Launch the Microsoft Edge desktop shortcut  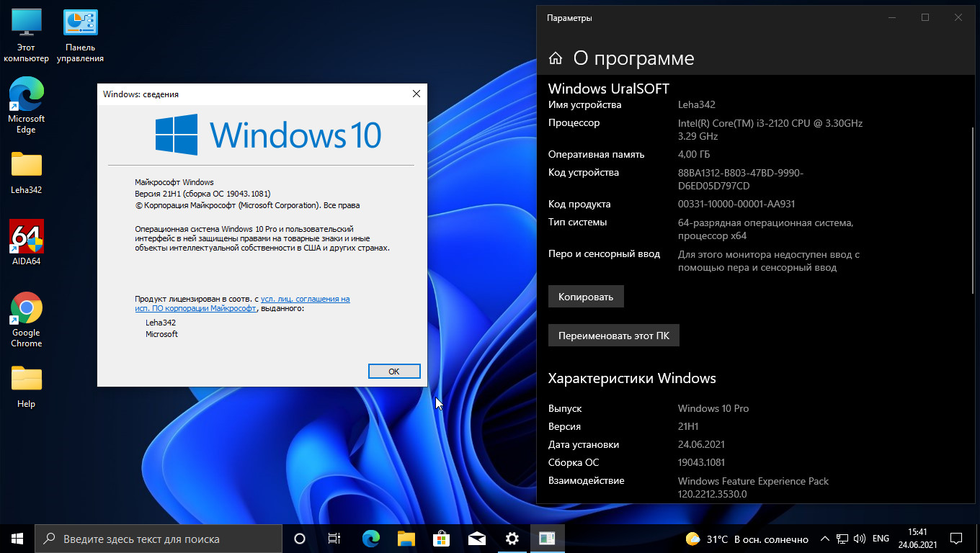27,106
